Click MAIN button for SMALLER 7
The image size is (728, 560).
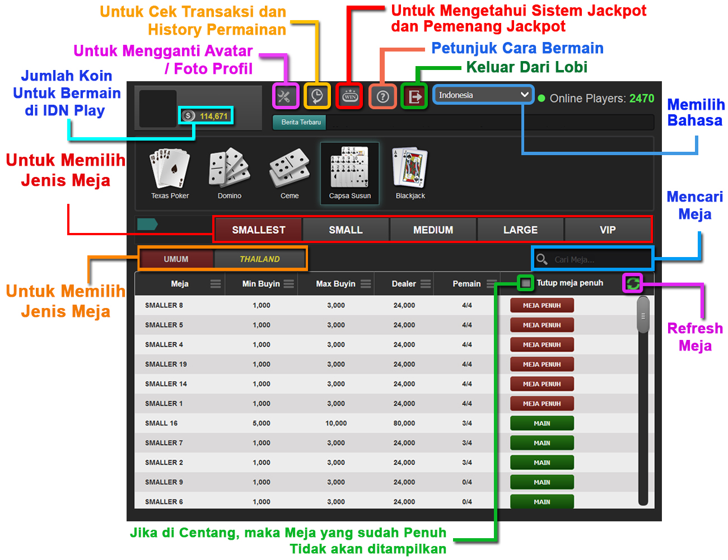point(542,443)
